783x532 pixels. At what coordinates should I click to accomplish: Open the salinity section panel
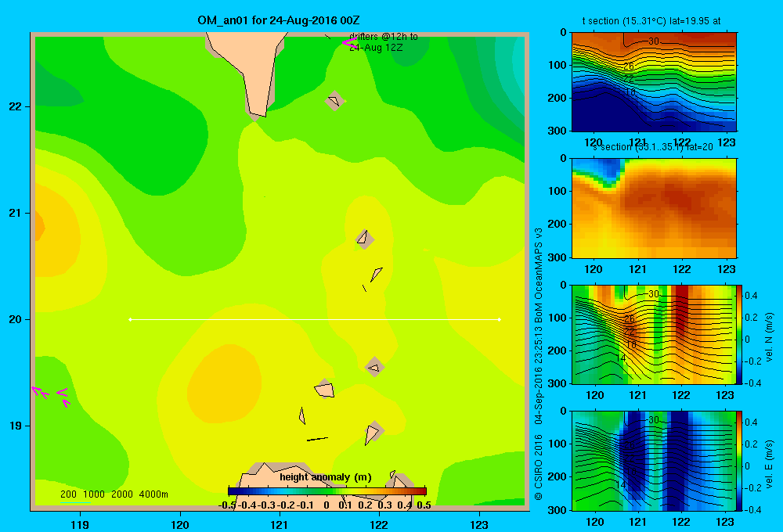[x=654, y=208]
